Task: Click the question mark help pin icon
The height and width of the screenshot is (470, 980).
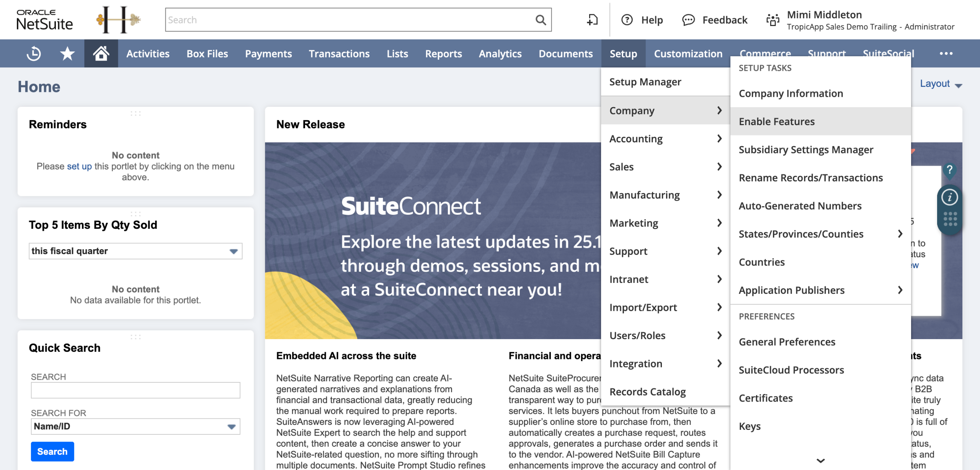Action: pyautogui.click(x=949, y=170)
